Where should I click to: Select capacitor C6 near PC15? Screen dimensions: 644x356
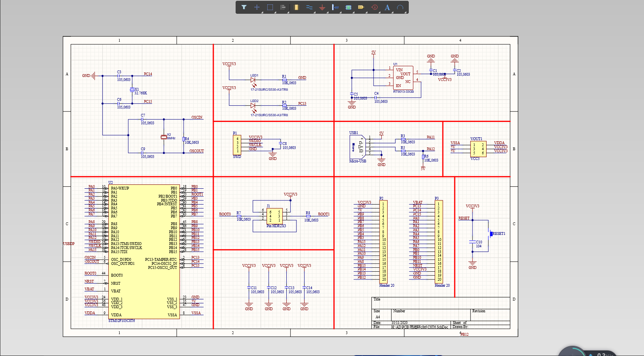tap(119, 103)
